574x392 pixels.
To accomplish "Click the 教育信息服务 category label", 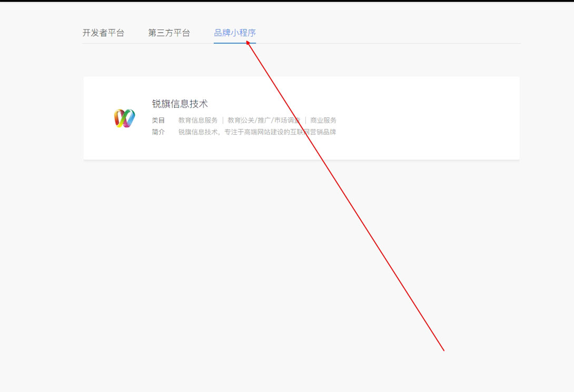I will pos(197,119).
